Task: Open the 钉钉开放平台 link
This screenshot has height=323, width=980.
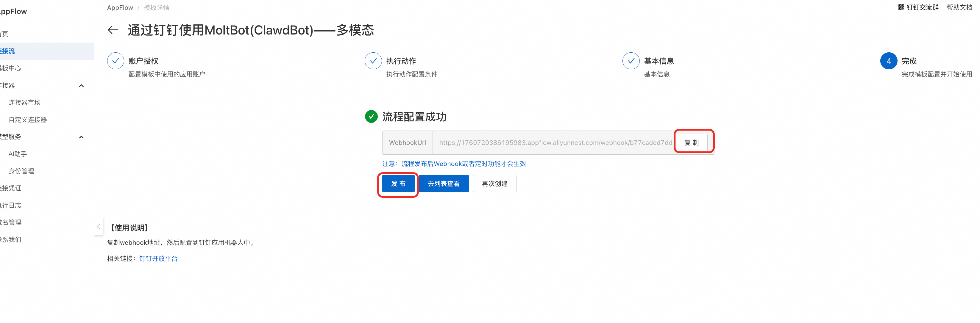Action: (158, 259)
